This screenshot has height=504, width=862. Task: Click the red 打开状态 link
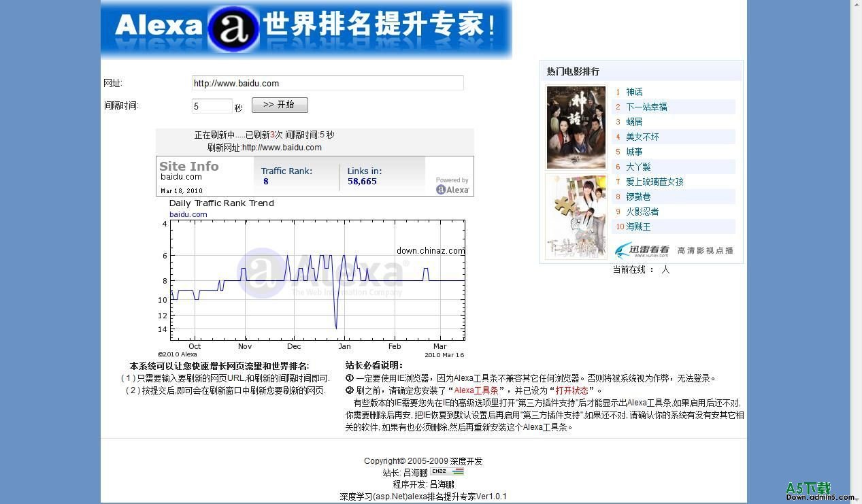click(x=571, y=390)
